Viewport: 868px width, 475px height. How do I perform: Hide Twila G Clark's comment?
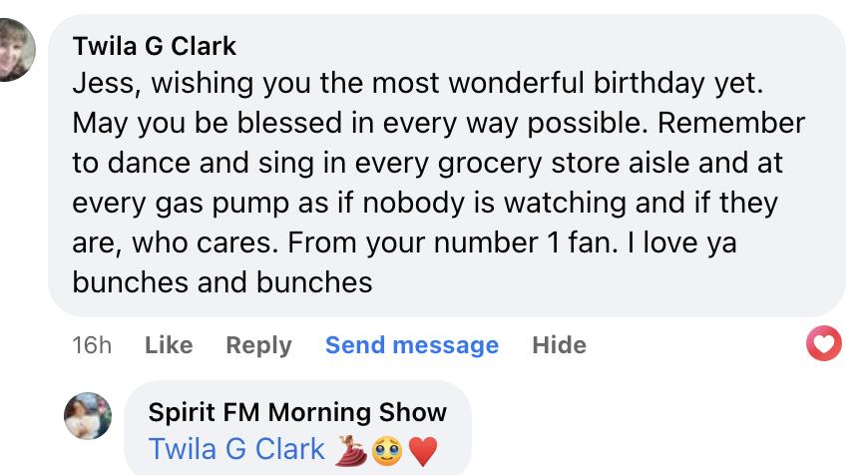point(559,345)
